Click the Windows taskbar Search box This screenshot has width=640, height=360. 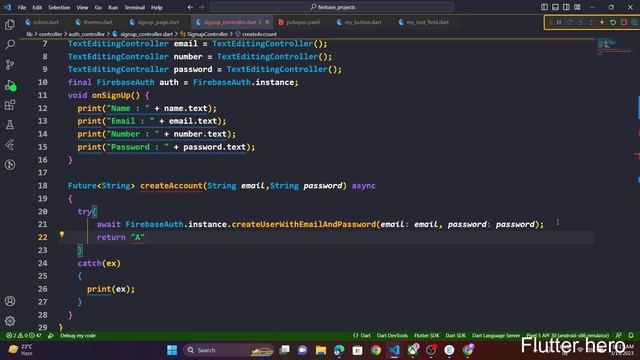(x=229, y=350)
